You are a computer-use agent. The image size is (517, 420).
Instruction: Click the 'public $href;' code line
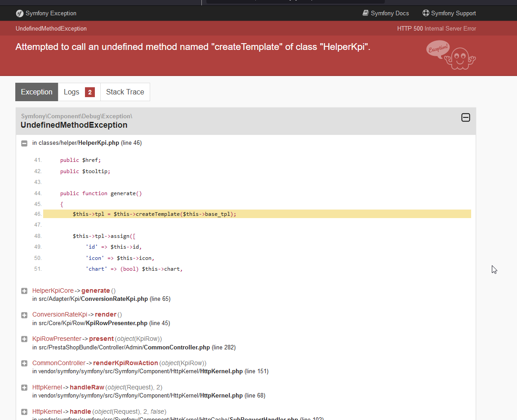80,160
